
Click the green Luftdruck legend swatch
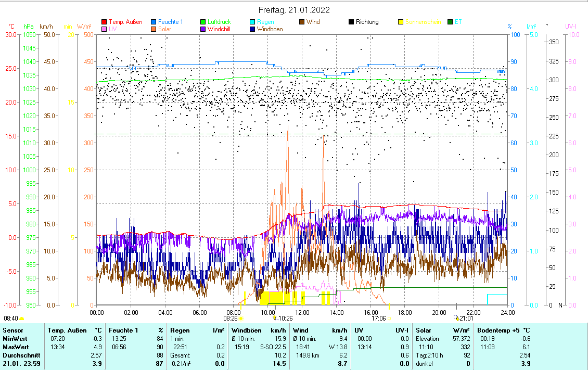(203, 22)
